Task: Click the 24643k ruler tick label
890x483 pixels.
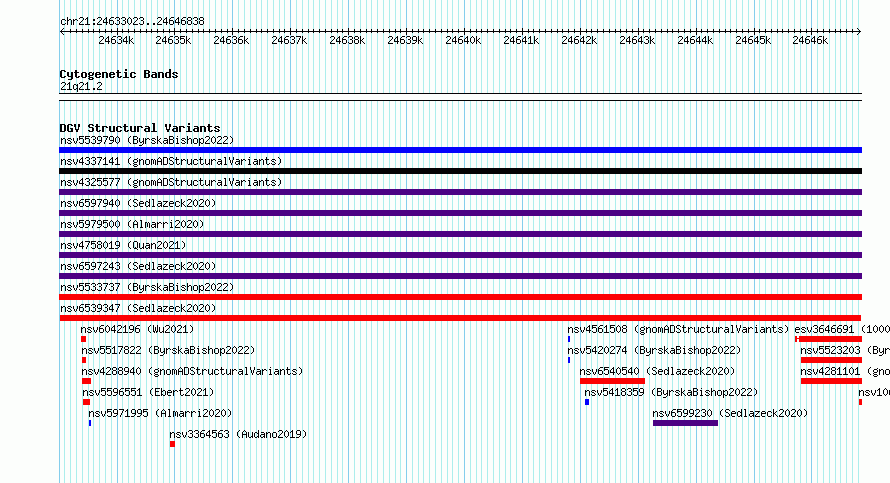Action: coord(637,40)
